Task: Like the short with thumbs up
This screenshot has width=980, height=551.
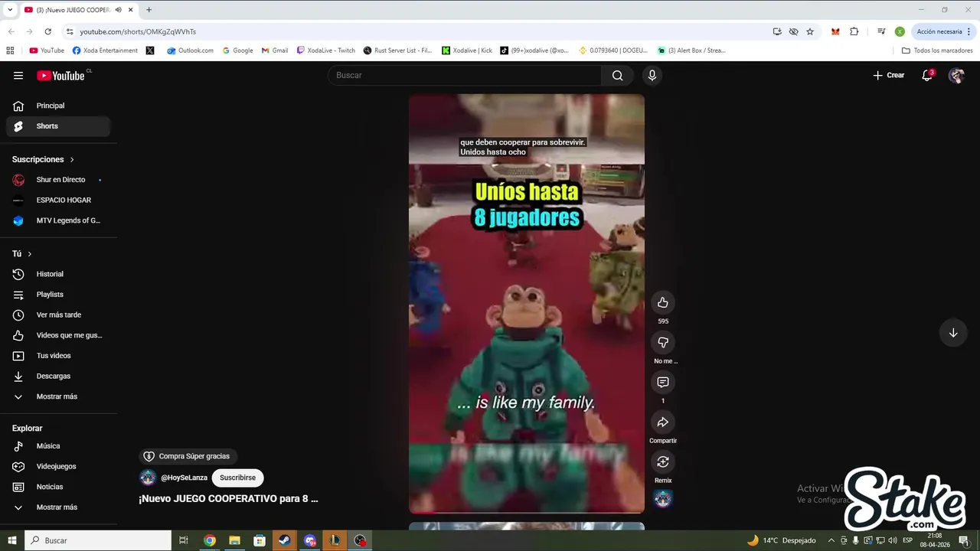Action: (x=663, y=302)
